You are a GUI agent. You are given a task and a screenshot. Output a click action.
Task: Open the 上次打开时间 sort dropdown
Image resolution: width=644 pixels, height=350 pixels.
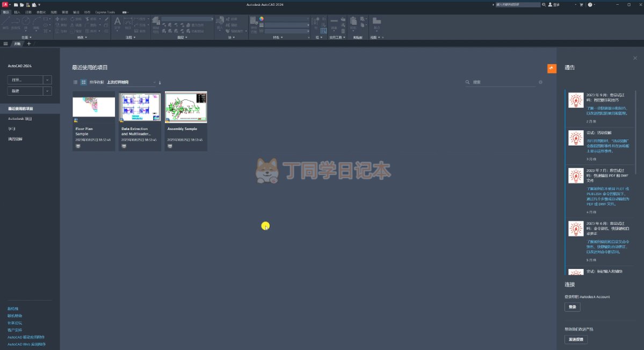coord(131,82)
